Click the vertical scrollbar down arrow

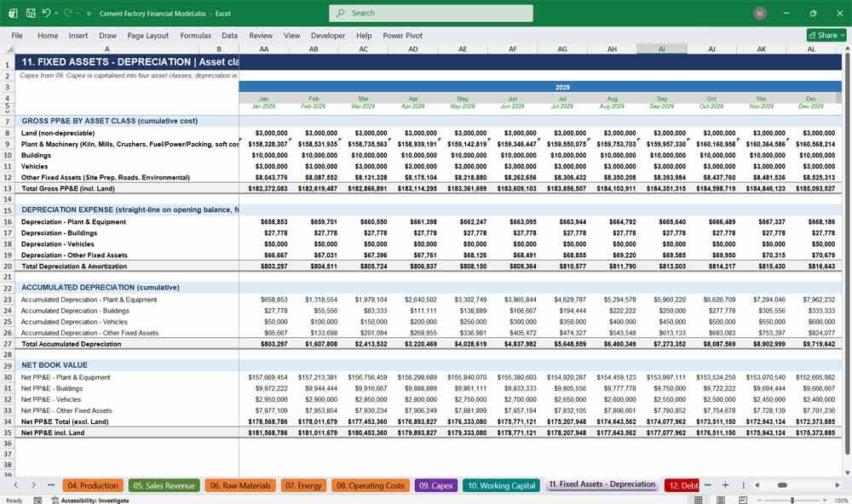tap(847, 473)
